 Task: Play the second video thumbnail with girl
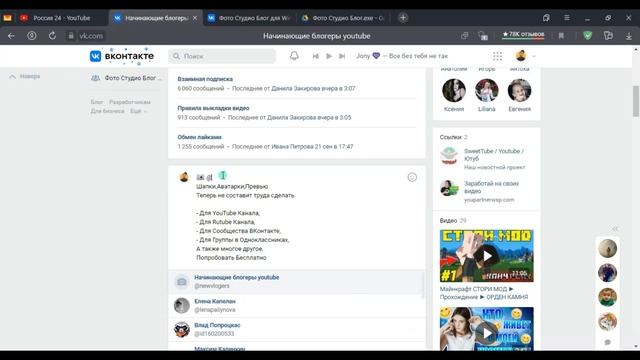click(x=487, y=329)
